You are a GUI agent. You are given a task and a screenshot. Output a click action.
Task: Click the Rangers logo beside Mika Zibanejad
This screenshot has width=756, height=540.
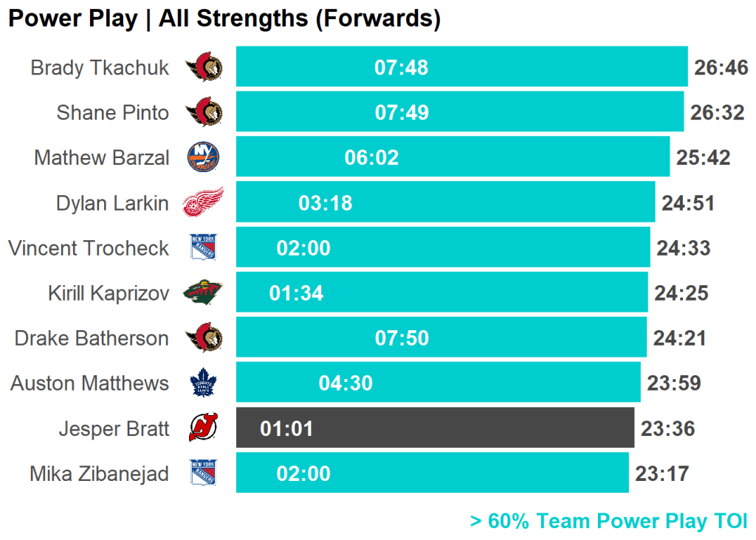[203, 474]
